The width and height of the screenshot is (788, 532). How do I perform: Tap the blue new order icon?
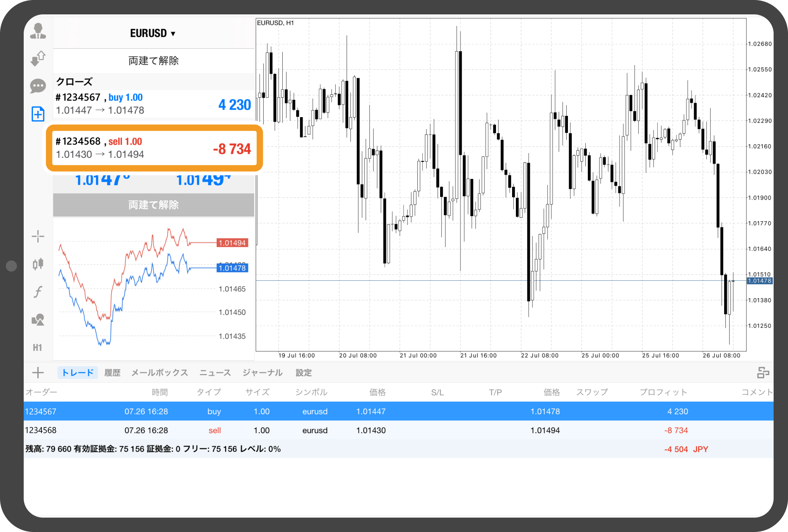click(38, 114)
